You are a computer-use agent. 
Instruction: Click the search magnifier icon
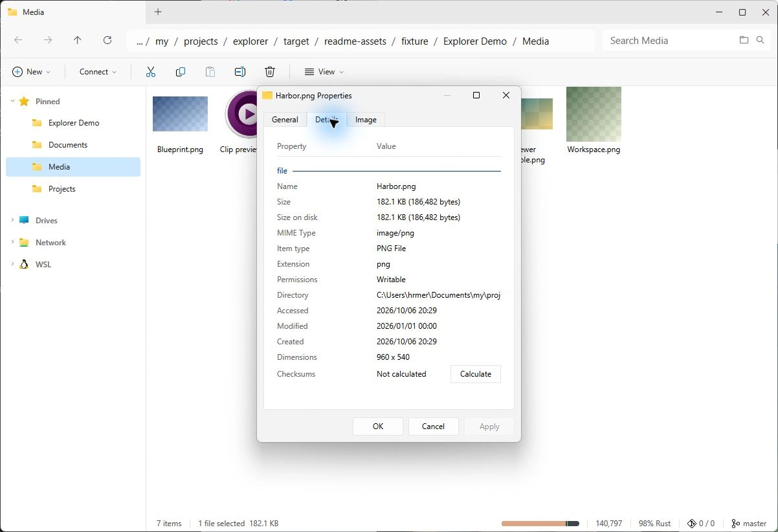click(761, 40)
